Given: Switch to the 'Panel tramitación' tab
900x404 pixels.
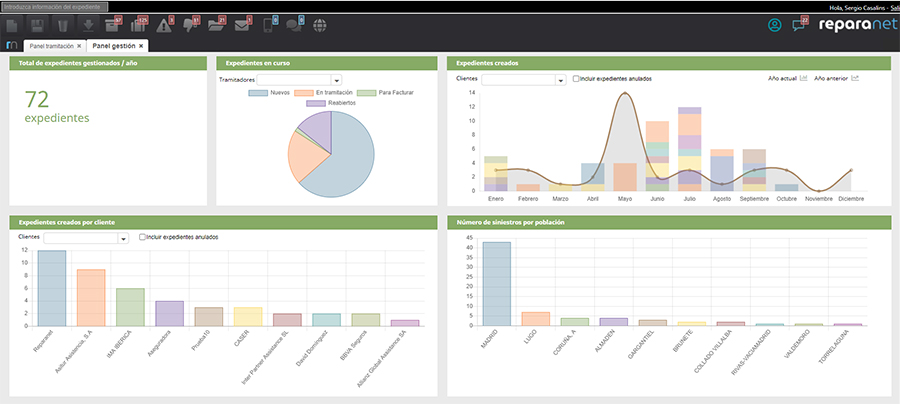Looking at the screenshot, I should (x=52, y=45).
